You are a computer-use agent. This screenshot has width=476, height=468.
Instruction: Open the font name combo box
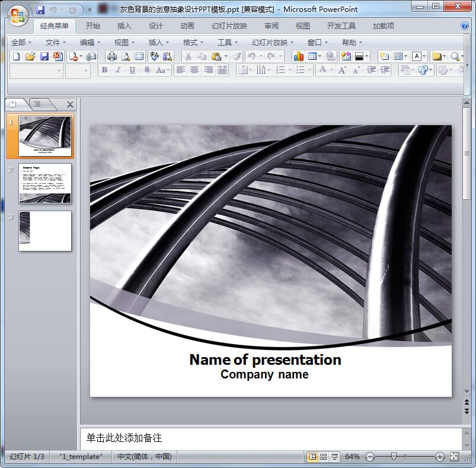(36, 71)
